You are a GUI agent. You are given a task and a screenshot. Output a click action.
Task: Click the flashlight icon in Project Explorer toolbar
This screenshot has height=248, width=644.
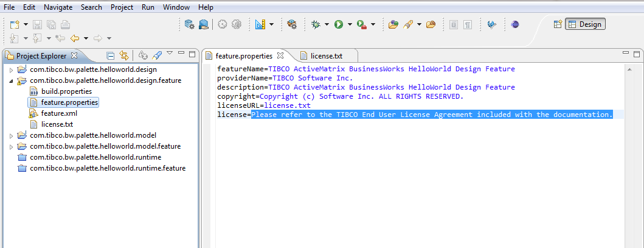click(x=157, y=55)
